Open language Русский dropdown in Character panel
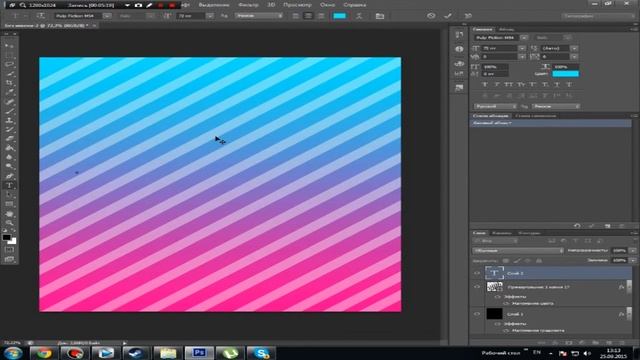 [x=495, y=106]
